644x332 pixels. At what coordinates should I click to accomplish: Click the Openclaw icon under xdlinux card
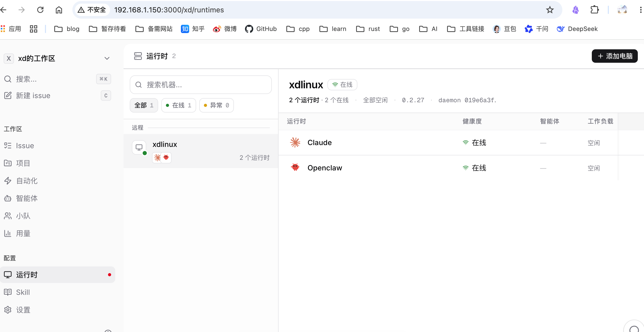pyautogui.click(x=166, y=157)
